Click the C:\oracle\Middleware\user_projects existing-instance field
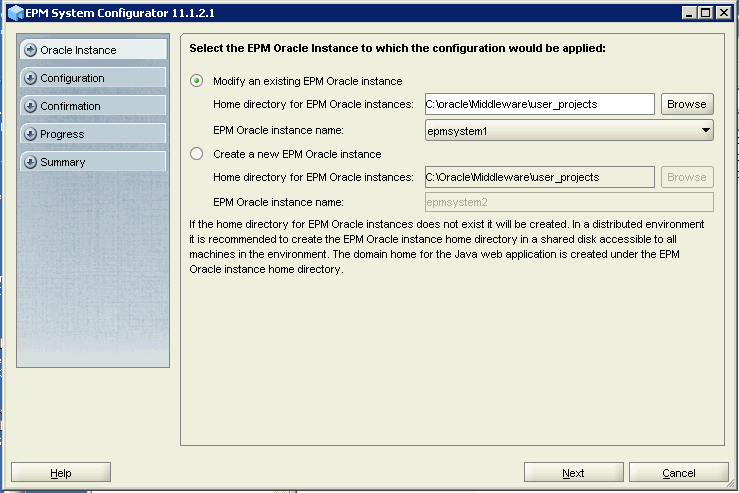This screenshot has height=493, width=739. click(540, 104)
